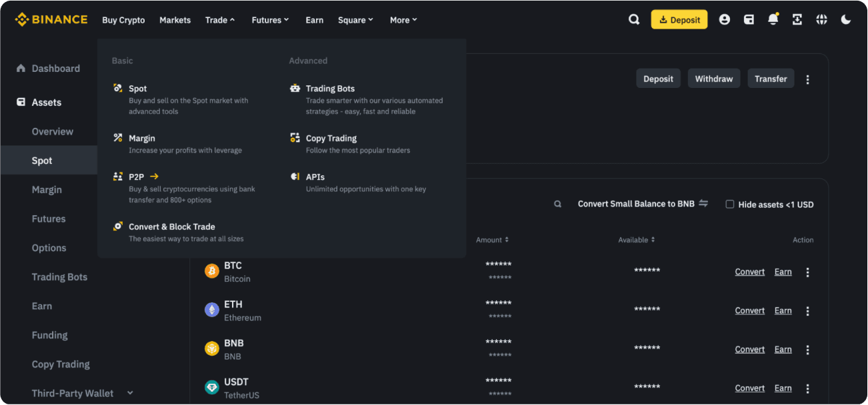Open Futures in Assets sidebar

pyautogui.click(x=49, y=218)
